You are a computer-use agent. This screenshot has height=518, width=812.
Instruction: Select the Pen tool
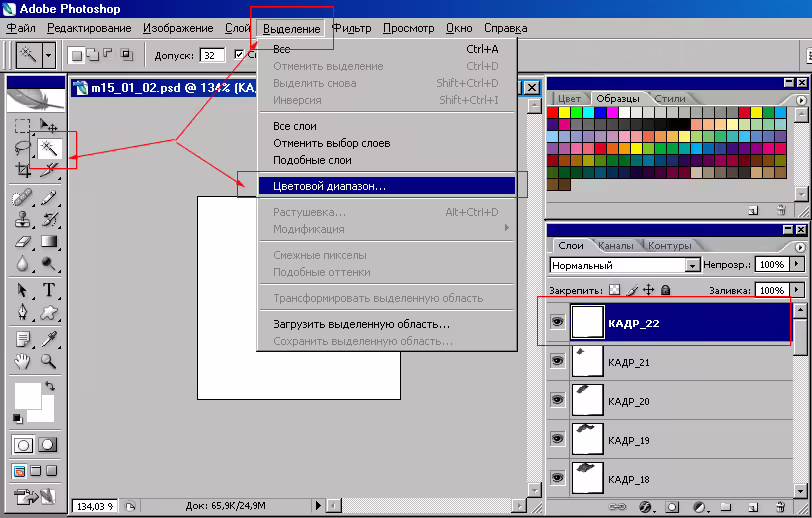click(x=22, y=312)
